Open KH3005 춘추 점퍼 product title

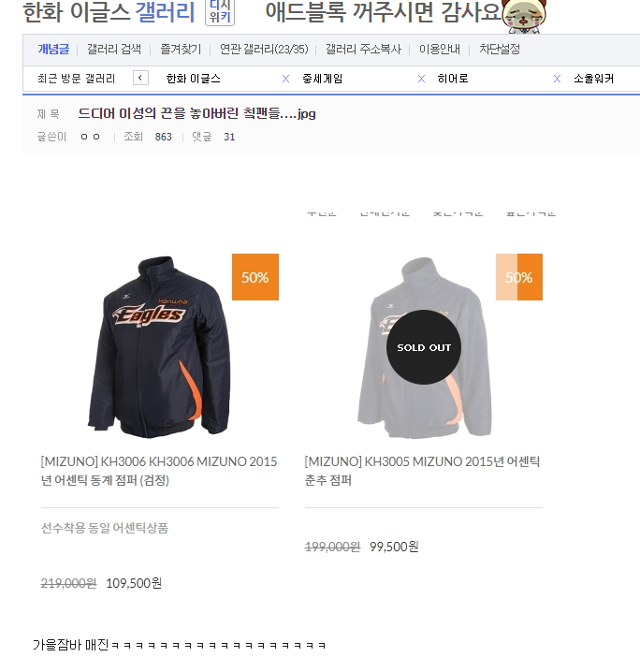click(422, 471)
